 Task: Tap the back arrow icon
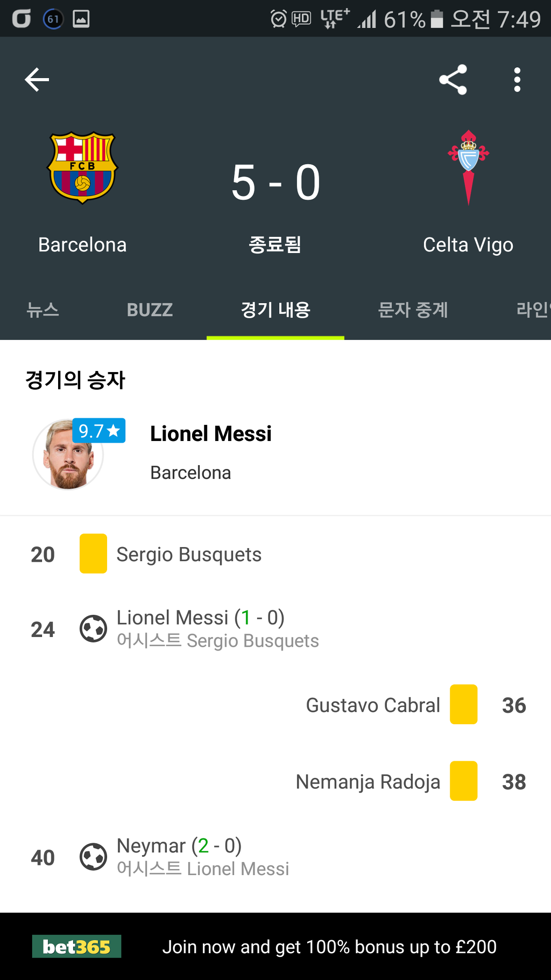pos(37,80)
